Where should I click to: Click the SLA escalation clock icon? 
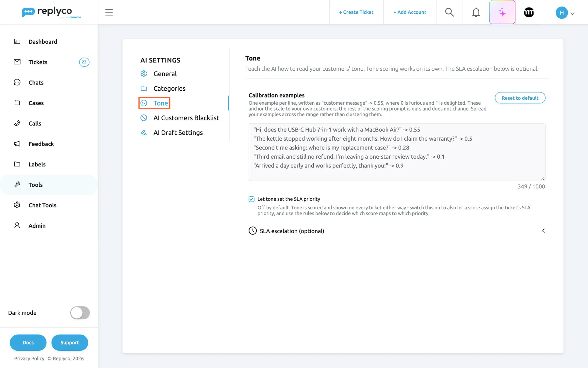pyautogui.click(x=253, y=231)
